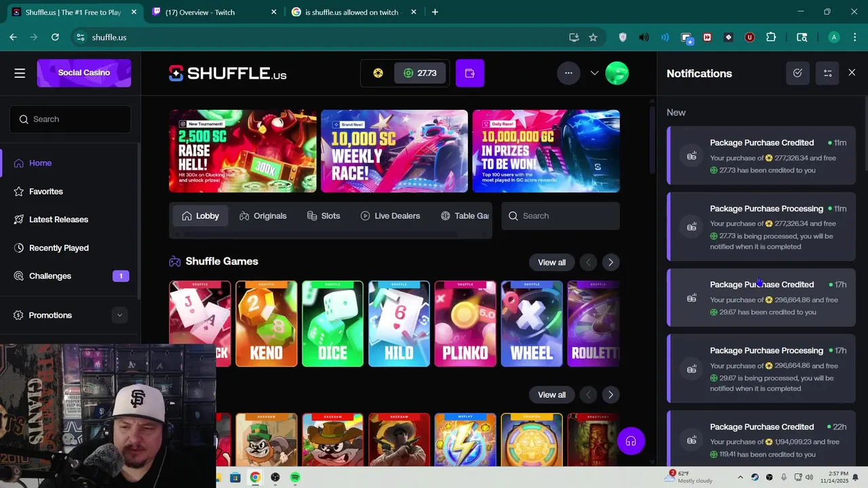Open the 17h Package Purchase Processing notification

click(761, 369)
